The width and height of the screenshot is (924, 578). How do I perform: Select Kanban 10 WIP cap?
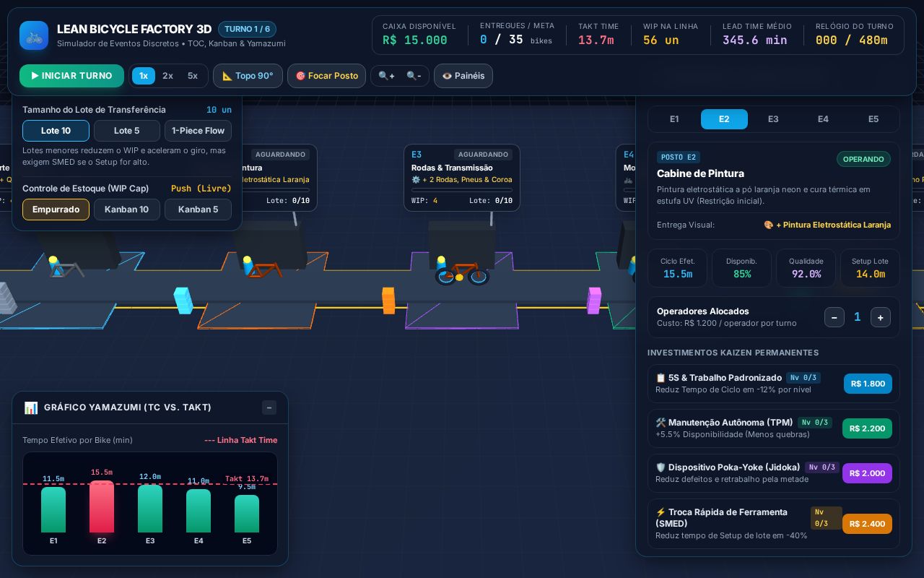pos(127,210)
